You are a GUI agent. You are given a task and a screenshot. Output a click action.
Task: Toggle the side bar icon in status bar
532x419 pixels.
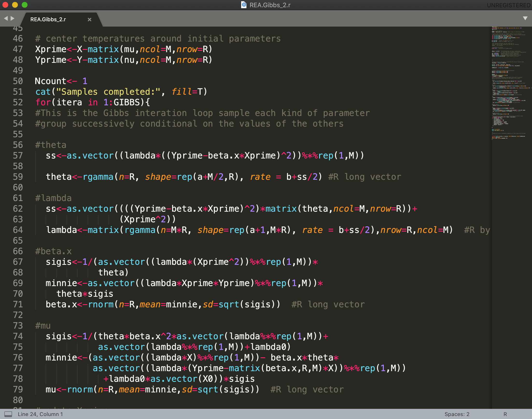(8, 414)
